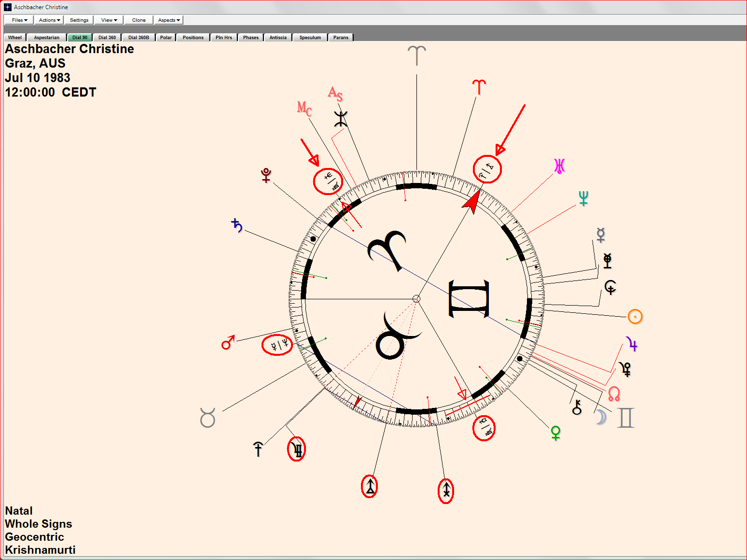The width and height of the screenshot is (747, 560).
Task: Select the red Mars glyph
Action: pyautogui.click(x=228, y=342)
